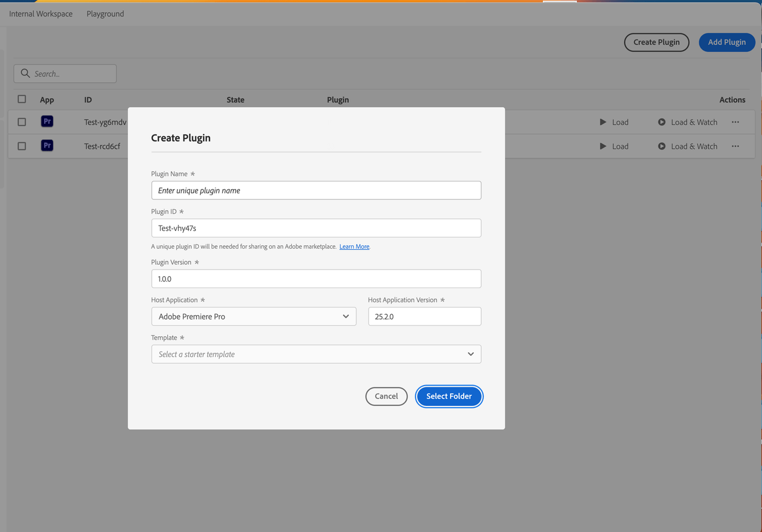Screen dimensions: 762x532
Task: Click the Create Plugin button in header
Action: [x=657, y=42]
